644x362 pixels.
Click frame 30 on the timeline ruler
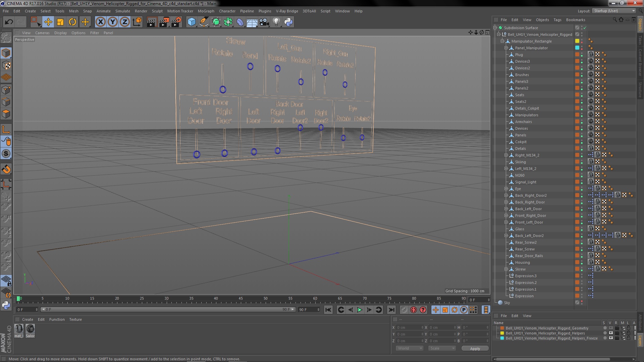(166, 299)
